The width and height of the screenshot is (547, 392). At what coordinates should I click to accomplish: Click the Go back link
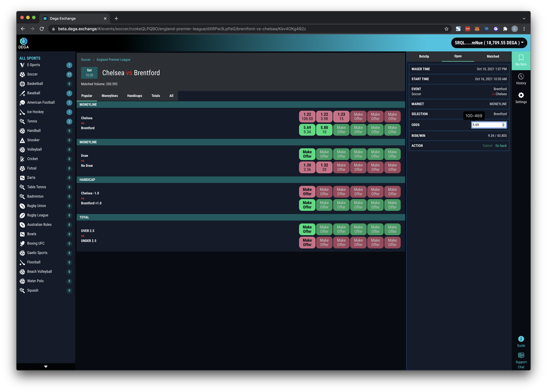click(x=501, y=146)
